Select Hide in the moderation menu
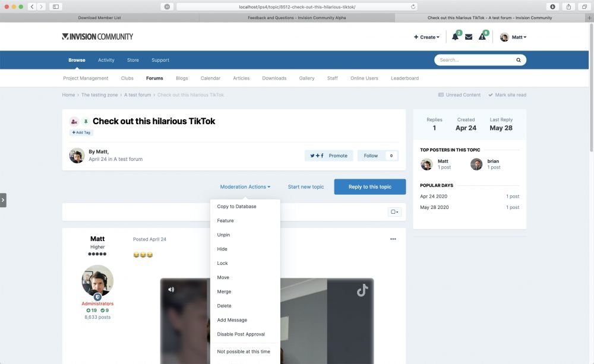This screenshot has width=594, height=364. (245, 249)
